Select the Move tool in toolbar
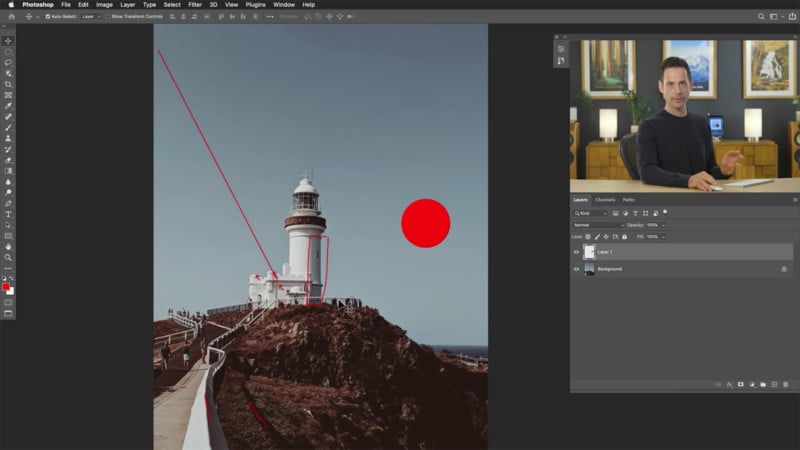The image size is (800, 450). (x=8, y=41)
